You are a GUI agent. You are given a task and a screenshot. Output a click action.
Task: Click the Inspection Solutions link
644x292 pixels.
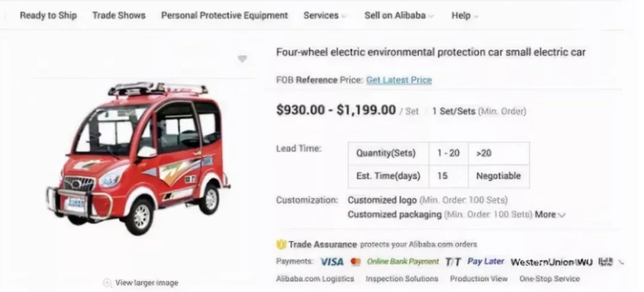tap(402, 279)
